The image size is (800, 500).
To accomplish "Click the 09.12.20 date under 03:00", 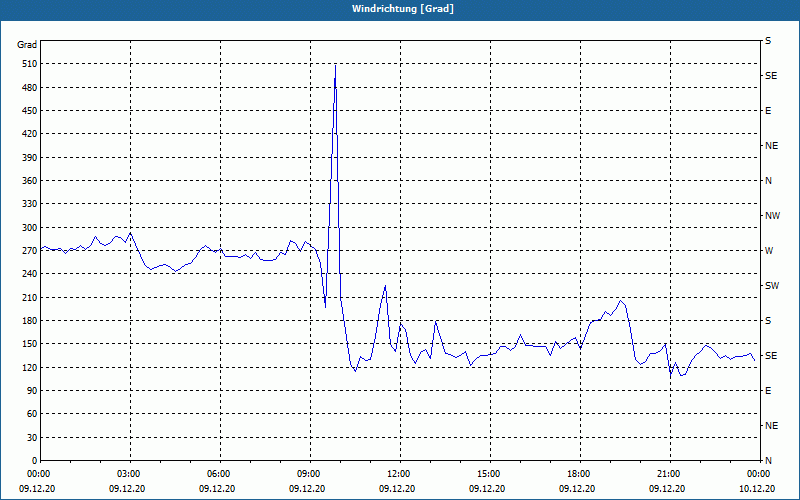I will pyautogui.click(x=127, y=489).
